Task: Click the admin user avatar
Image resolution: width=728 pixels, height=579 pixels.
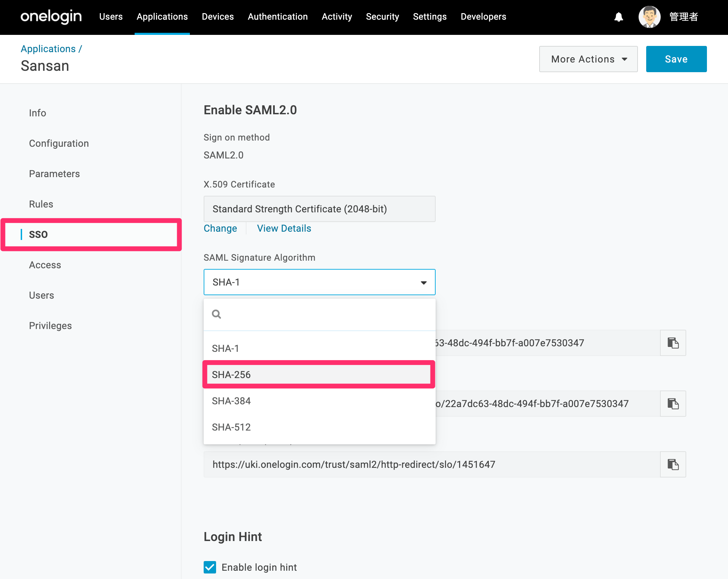Action: pos(649,17)
